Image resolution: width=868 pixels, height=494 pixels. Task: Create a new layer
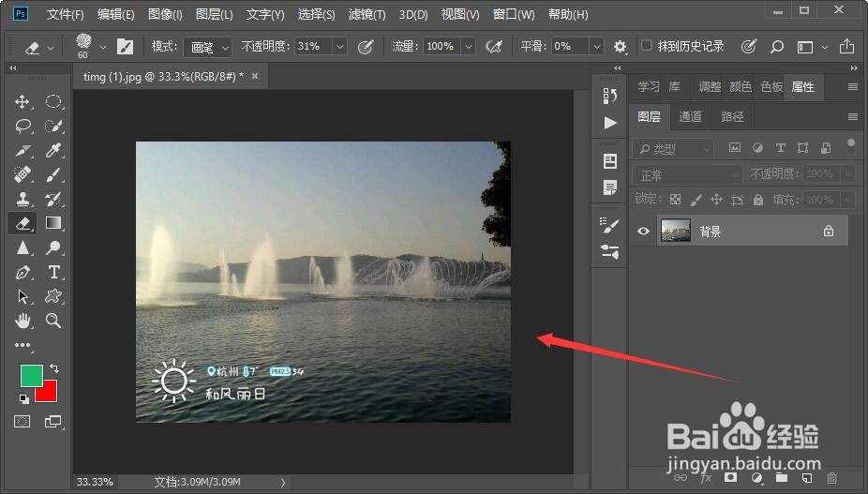tap(806, 478)
